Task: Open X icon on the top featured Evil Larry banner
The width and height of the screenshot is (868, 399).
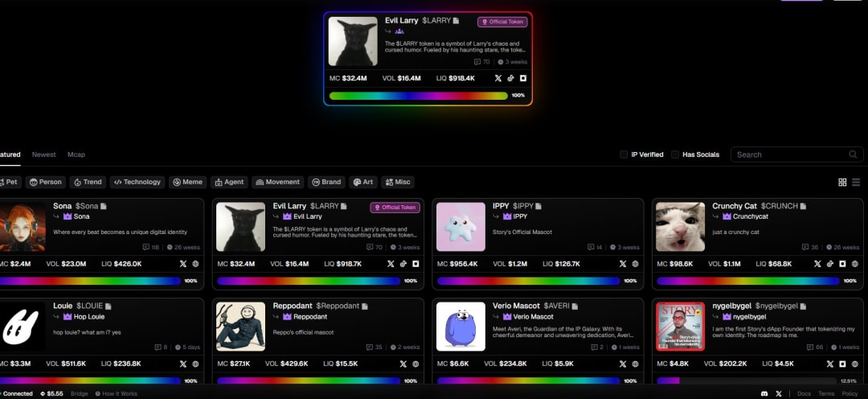Action: pos(497,78)
